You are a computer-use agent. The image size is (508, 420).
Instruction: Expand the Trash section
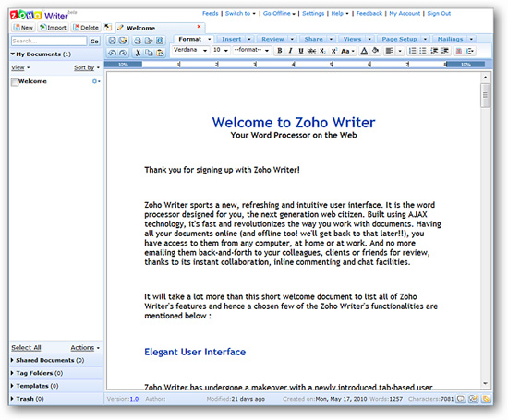point(27,399)
